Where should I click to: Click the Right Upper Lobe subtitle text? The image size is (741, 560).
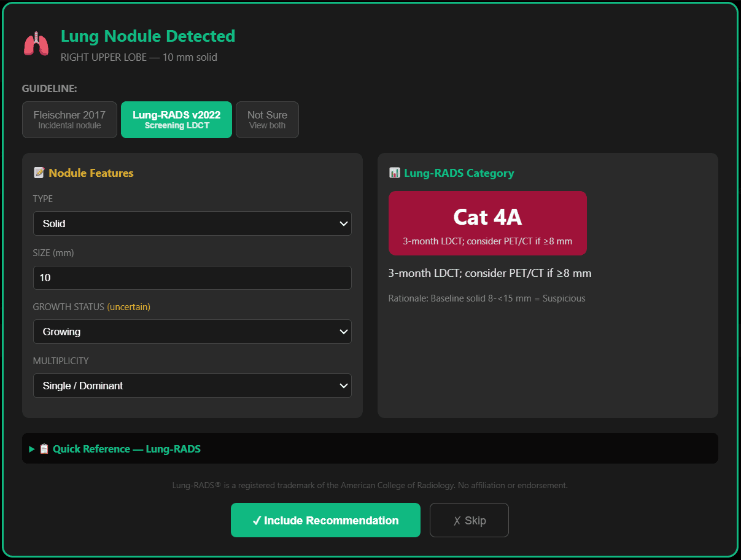[x=139, y=57]
